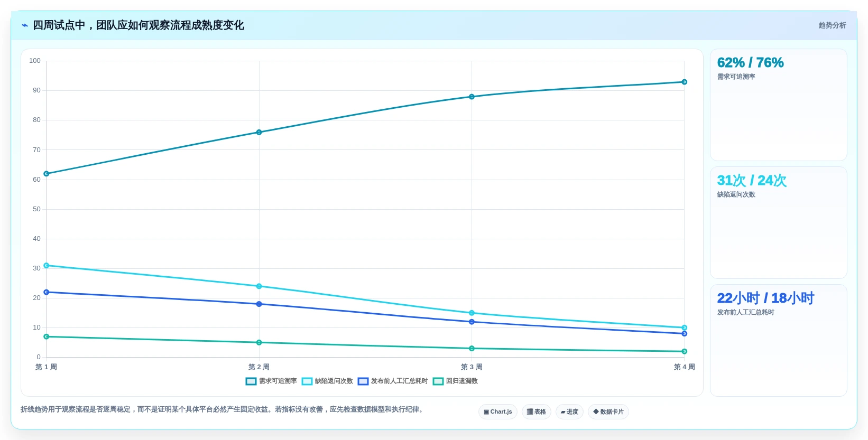The image size is (868, 440).
Task: Click the 趋势分析 label in header
Action: coord(832,25)
